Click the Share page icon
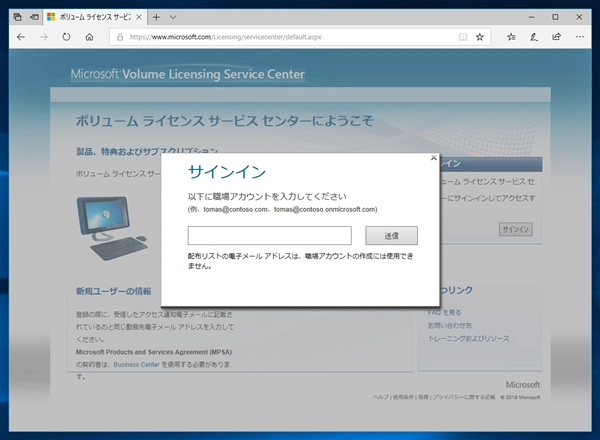600x440 pixels. point(556,37)
